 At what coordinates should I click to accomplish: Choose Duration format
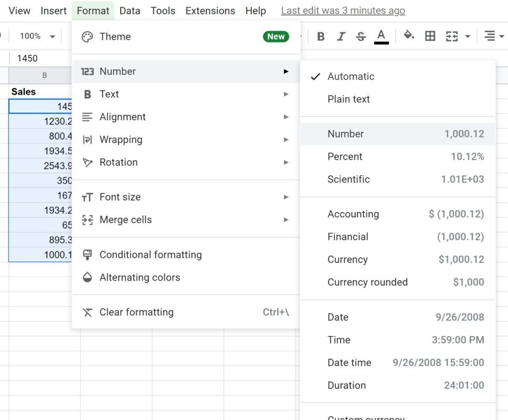coord(398,385)
